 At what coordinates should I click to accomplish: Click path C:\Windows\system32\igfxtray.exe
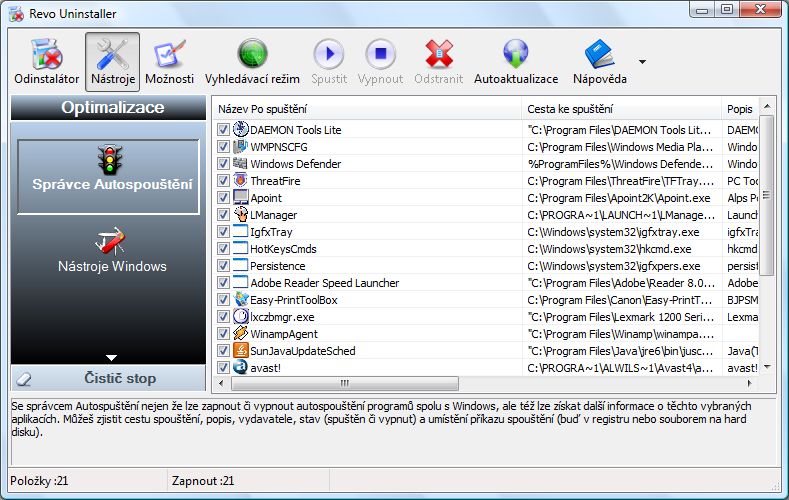[613, 232]
